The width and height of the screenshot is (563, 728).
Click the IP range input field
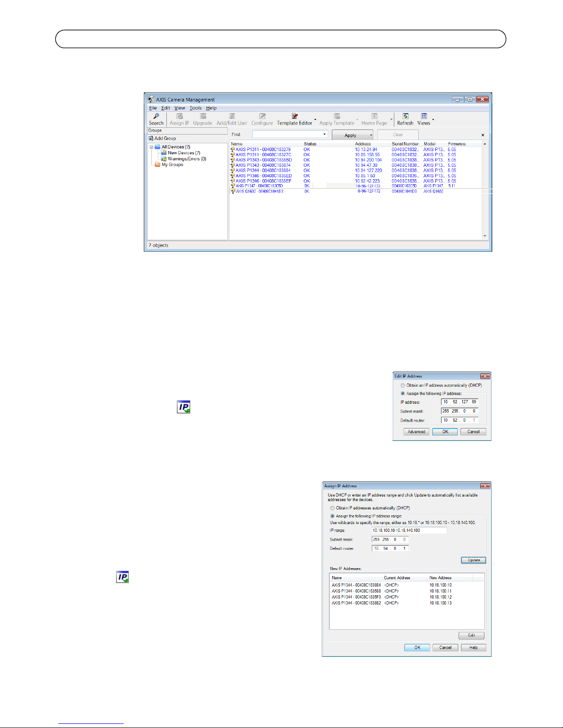tap(409, 530)
